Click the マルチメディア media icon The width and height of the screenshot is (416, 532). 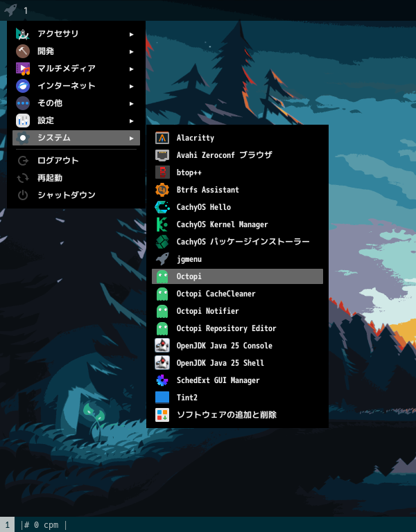[23, 69]
